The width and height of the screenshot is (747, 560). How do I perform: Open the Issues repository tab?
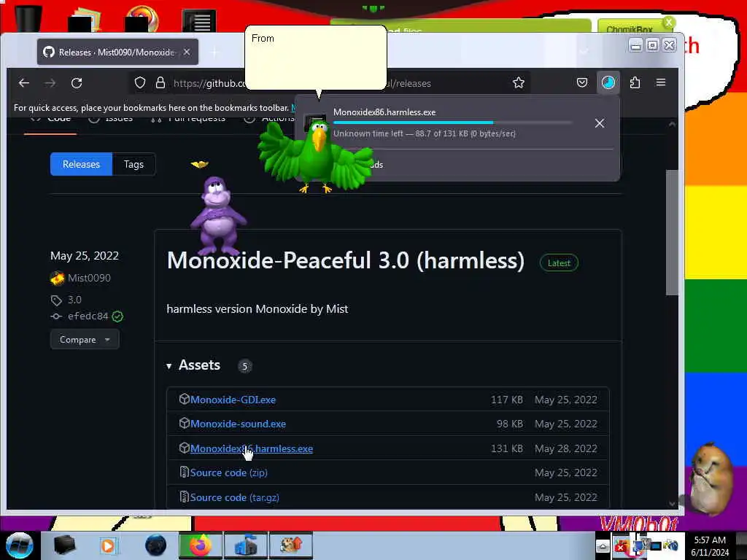[x=111, y=118]
